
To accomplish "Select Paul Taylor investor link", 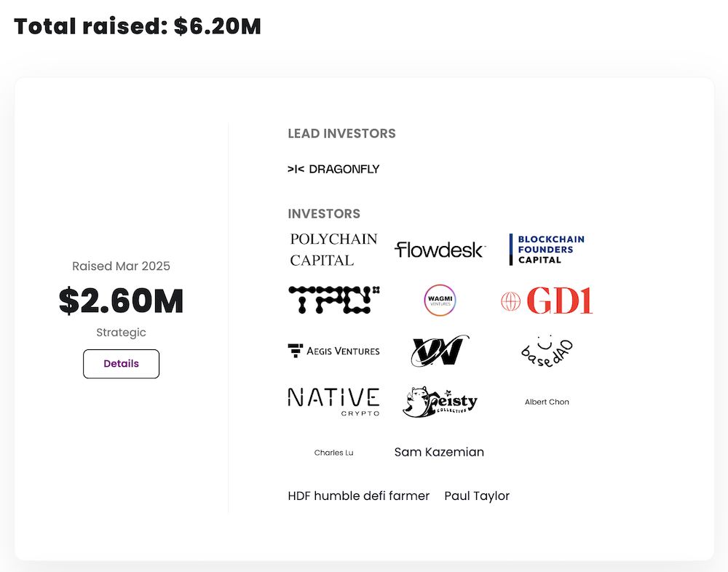I will (477, 496).
